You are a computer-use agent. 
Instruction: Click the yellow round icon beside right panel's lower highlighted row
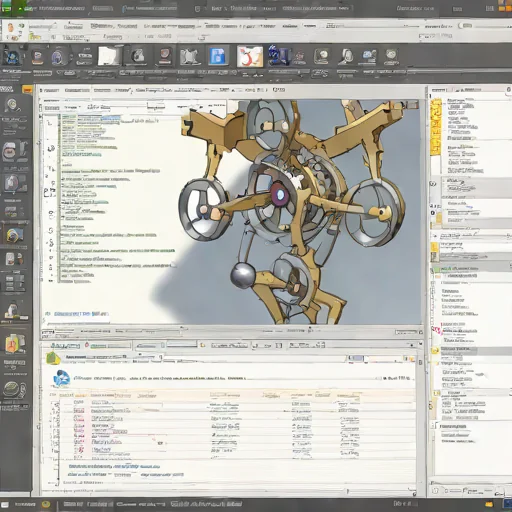click(435, 350)
